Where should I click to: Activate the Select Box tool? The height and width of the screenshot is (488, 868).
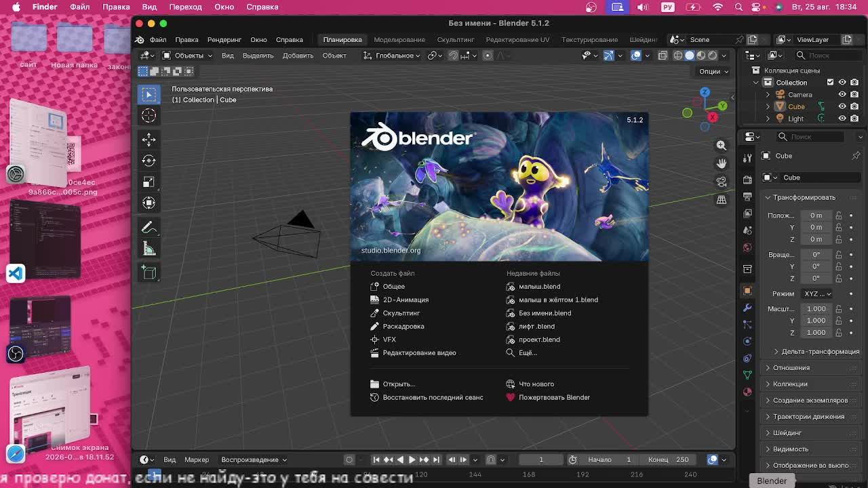pyautogui.click(x=149, y=94)
